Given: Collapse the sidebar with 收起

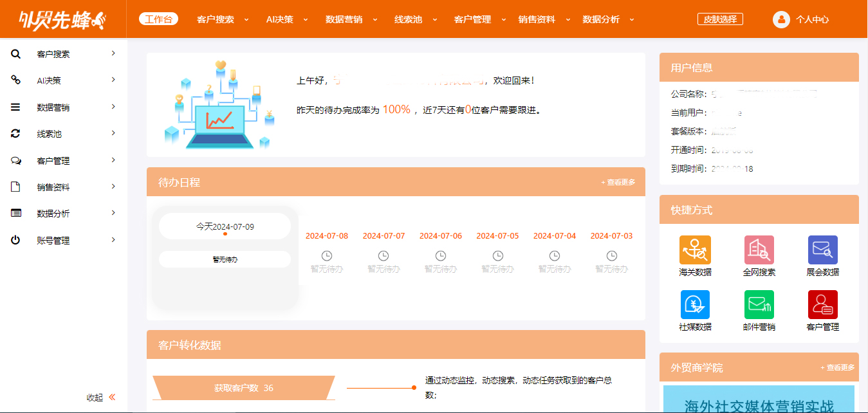Looking at the screenshot, I should click(x=101, y=398).
